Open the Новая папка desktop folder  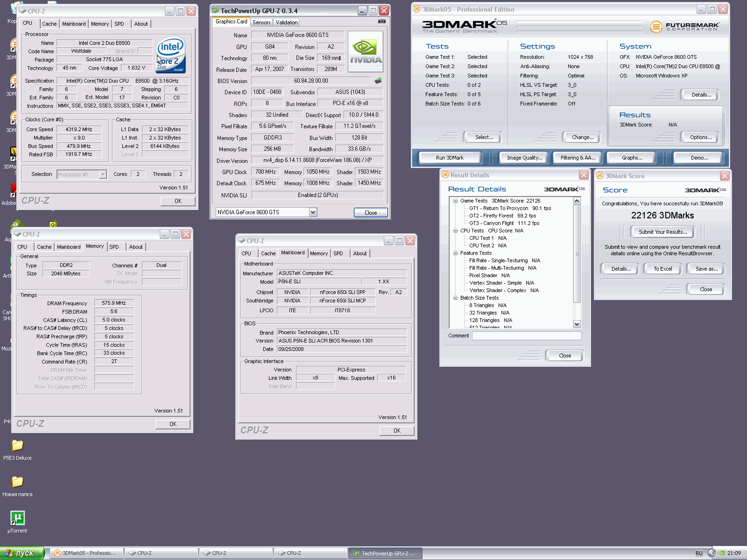click(17, 486)
